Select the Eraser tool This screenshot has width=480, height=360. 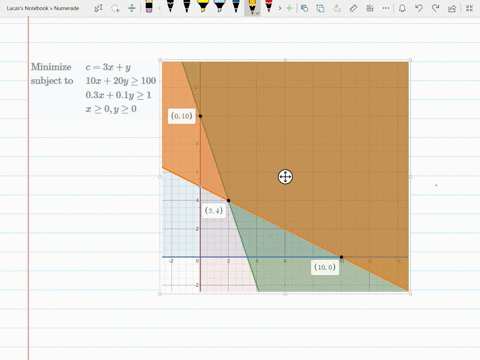[x=149, y=6]
